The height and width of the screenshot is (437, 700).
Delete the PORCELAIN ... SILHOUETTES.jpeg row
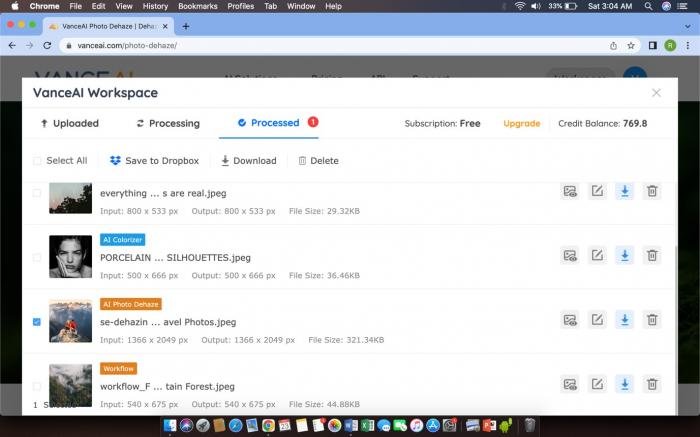652,256
